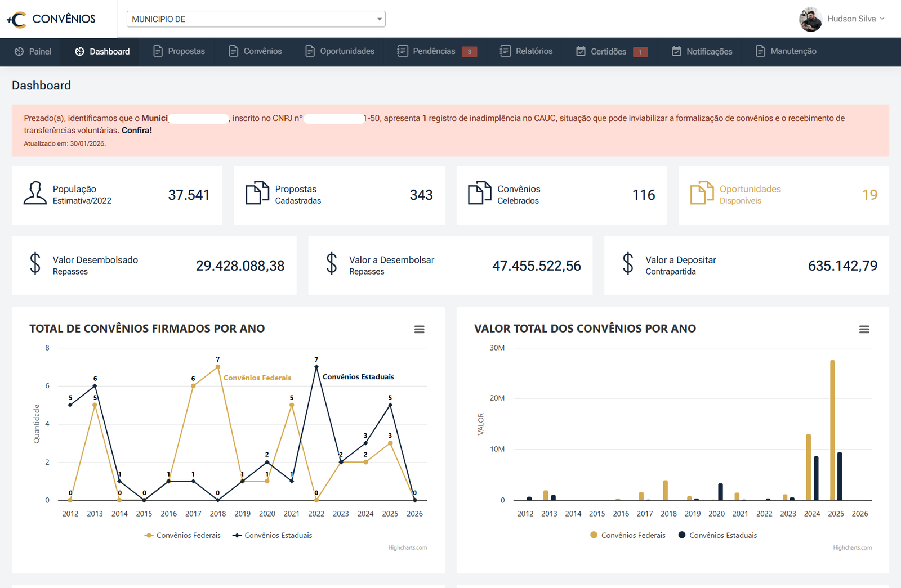Click the 2025 Convênios Federais tall bar
Viewport: 901px width, 588px height.
pos(832,430)
